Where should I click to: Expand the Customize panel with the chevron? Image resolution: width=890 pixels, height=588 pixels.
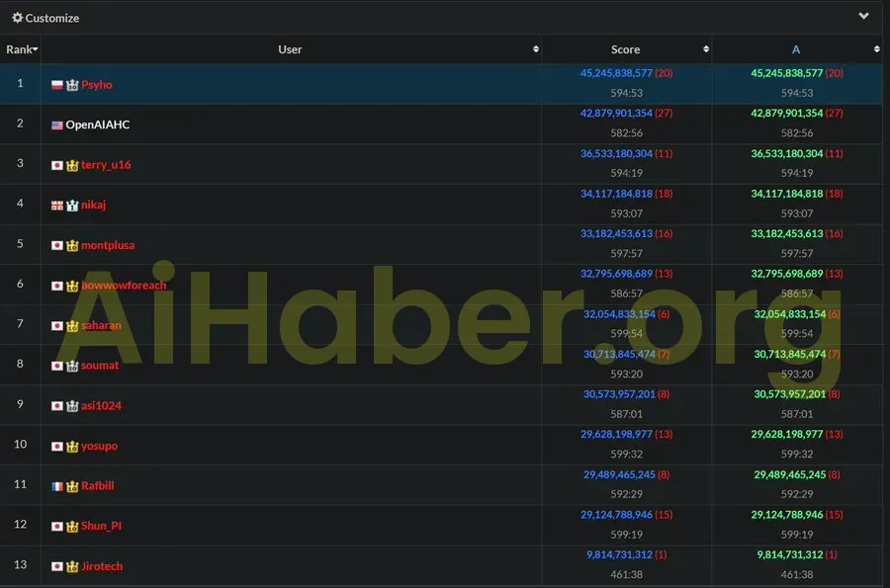point(863,17)
